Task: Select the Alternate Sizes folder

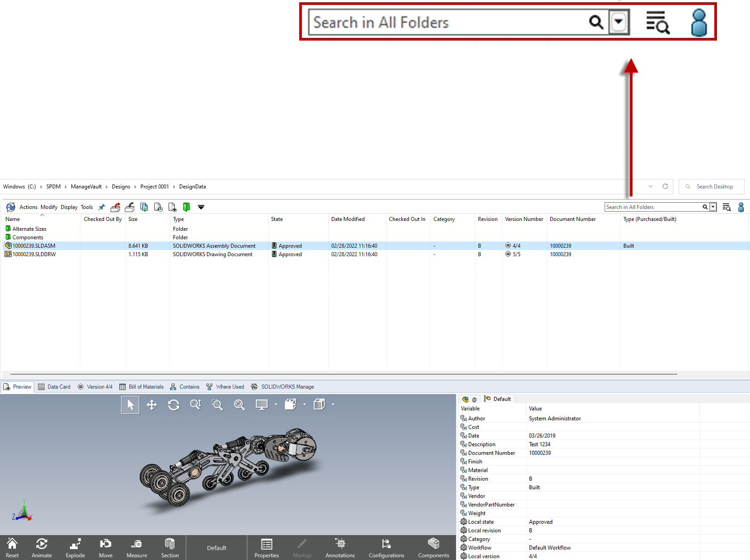Action: pyautogui.click(x=26, y=229)
